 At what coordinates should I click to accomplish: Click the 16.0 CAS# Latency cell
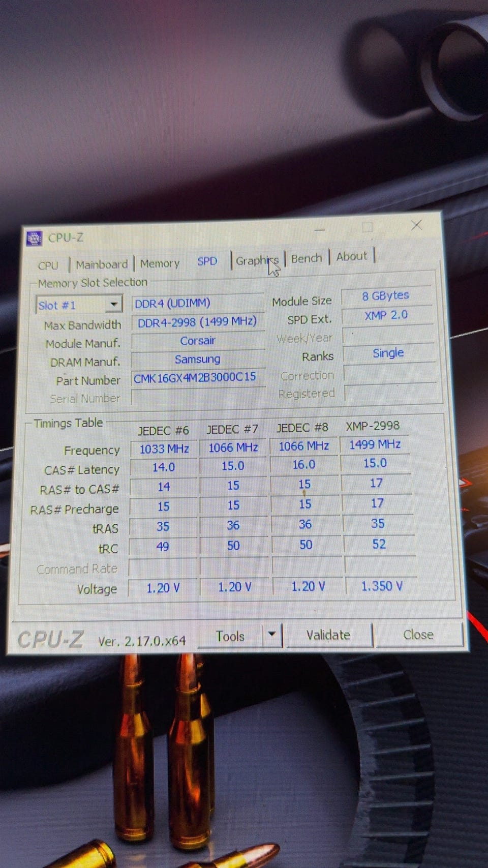[x=304, y=465]
